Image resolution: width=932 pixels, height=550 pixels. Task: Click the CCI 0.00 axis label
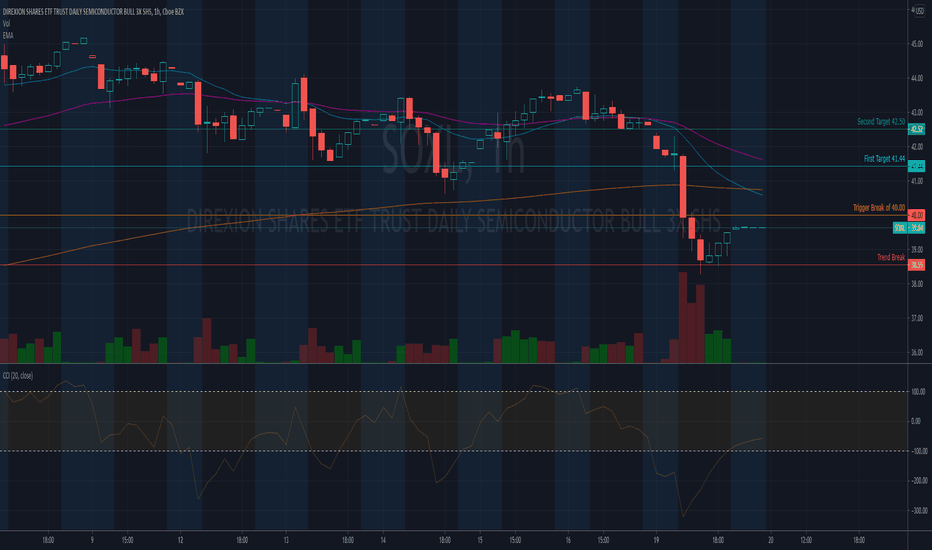click(916, 421)
